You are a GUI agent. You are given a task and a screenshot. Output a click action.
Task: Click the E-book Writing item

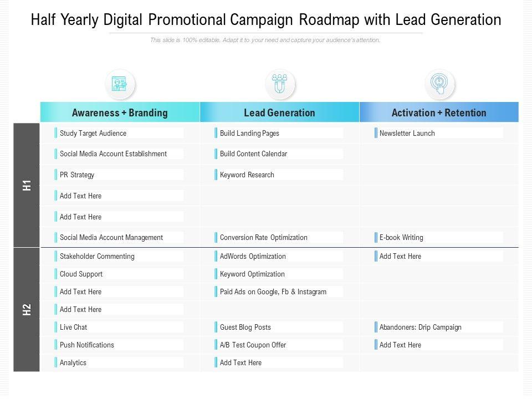[x=401, y=237]
